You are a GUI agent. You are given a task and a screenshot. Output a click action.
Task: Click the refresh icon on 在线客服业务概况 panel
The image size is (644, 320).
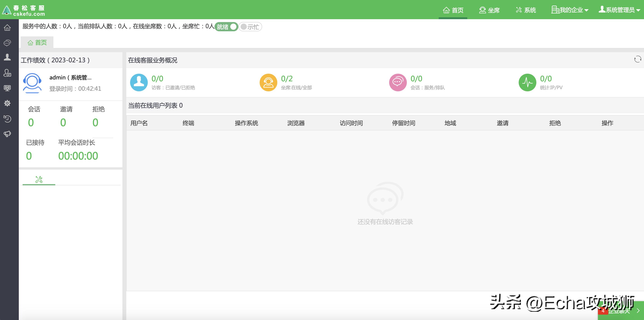click(638, 59)
